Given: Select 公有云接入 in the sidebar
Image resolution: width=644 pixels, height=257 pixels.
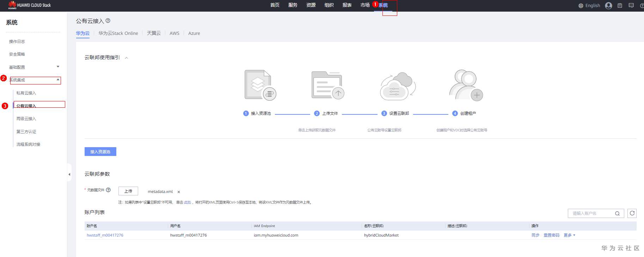Looking at the screenshot, I should [x=26, y=106].
